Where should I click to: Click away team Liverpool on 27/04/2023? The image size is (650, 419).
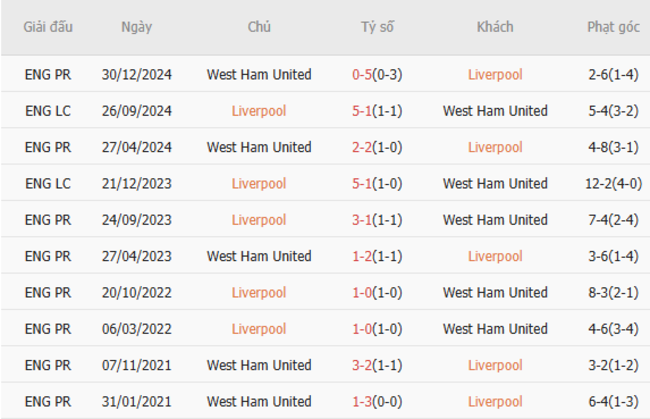[x=495, y=256]
